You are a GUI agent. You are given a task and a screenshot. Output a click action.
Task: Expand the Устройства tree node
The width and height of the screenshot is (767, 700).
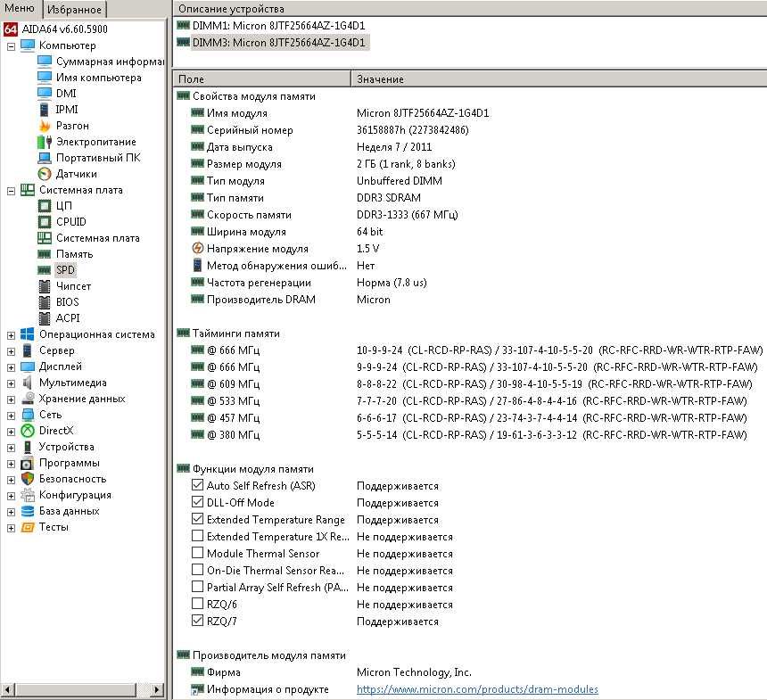[11, 447]
